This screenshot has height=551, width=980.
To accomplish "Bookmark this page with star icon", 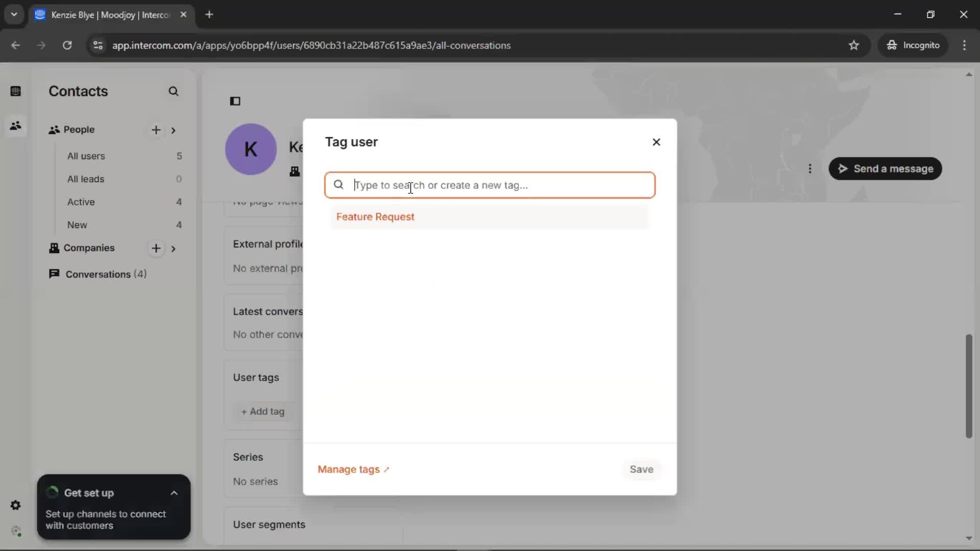I will [854, 45].
